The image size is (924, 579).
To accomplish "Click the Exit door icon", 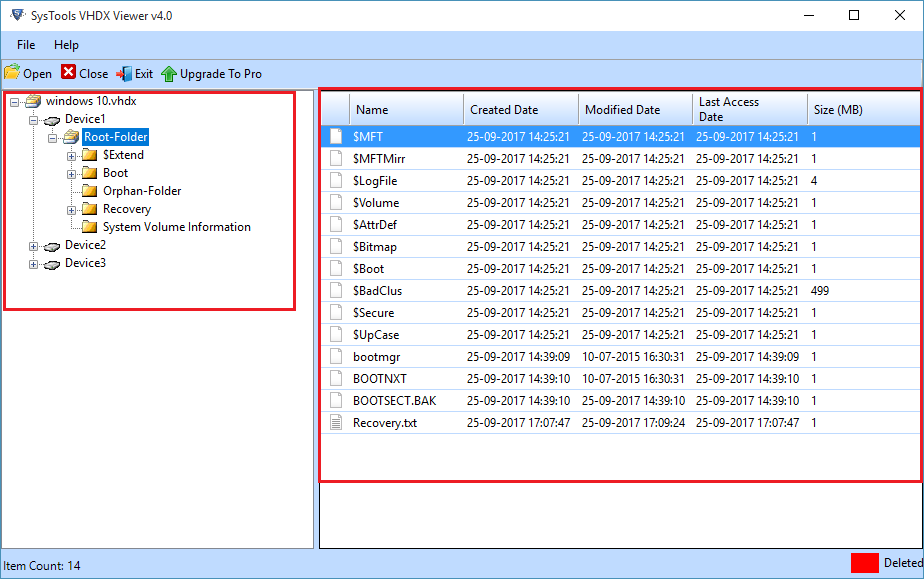I will 124,74.
